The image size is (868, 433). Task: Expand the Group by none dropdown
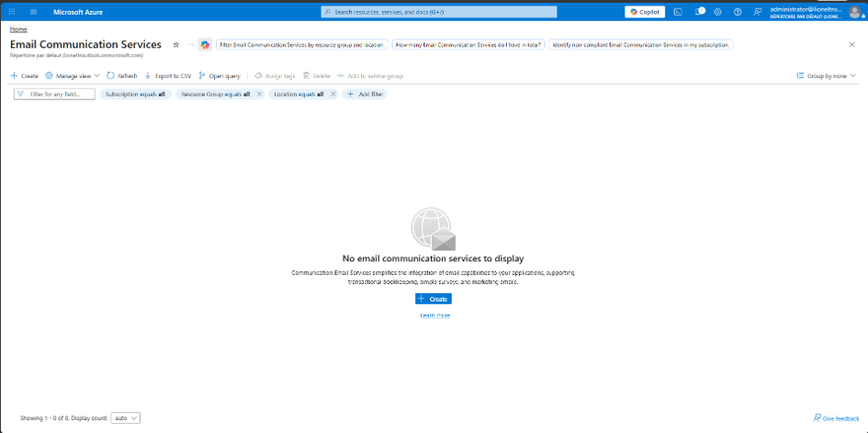[x=826, y=76]
